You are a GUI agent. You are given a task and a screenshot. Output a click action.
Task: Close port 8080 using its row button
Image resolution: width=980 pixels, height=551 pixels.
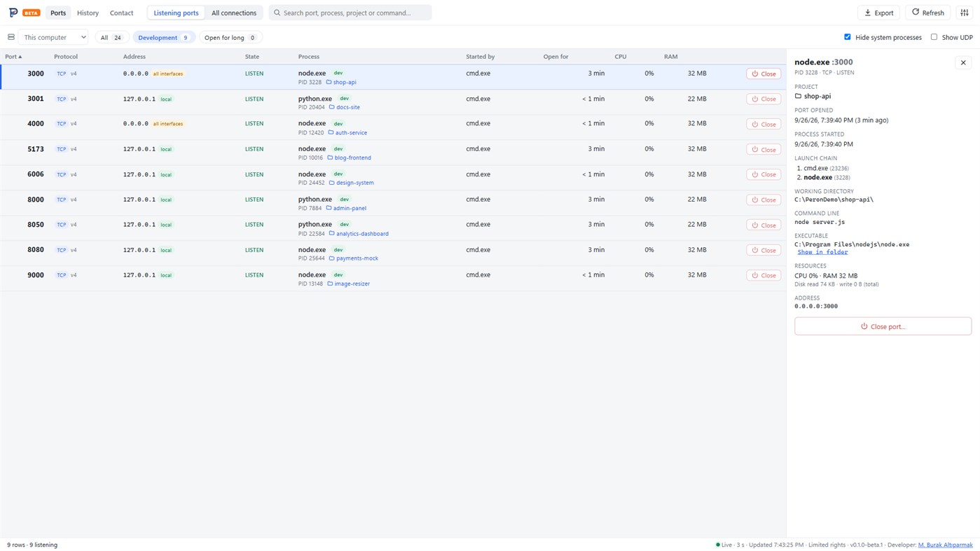pos(764,250)
